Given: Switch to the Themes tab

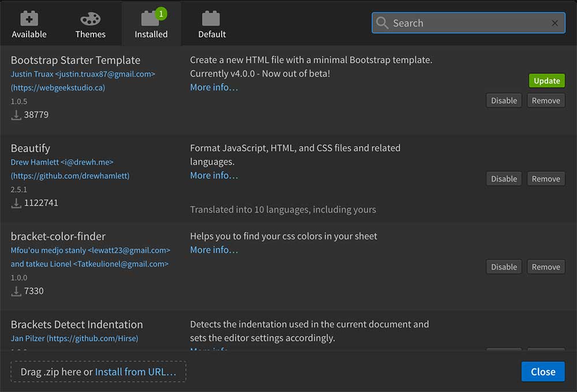Looking at the screenshot, I should tap(91, 25).
